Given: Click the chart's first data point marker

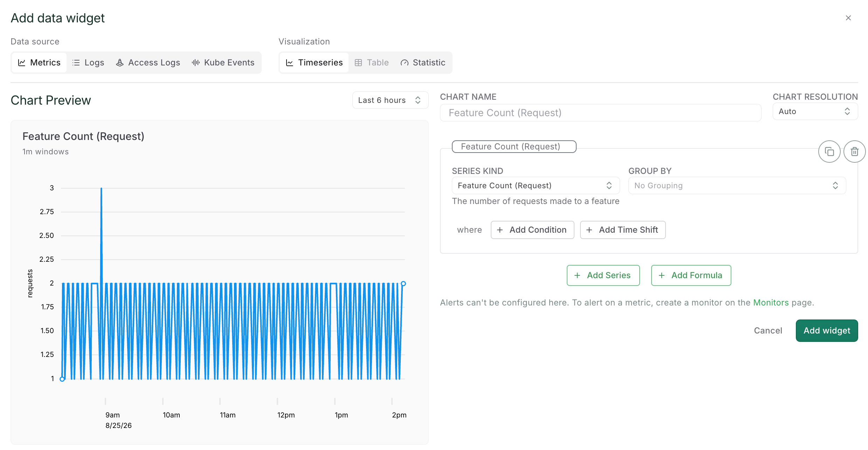Looking at the screenshot, I should [62, 379].
